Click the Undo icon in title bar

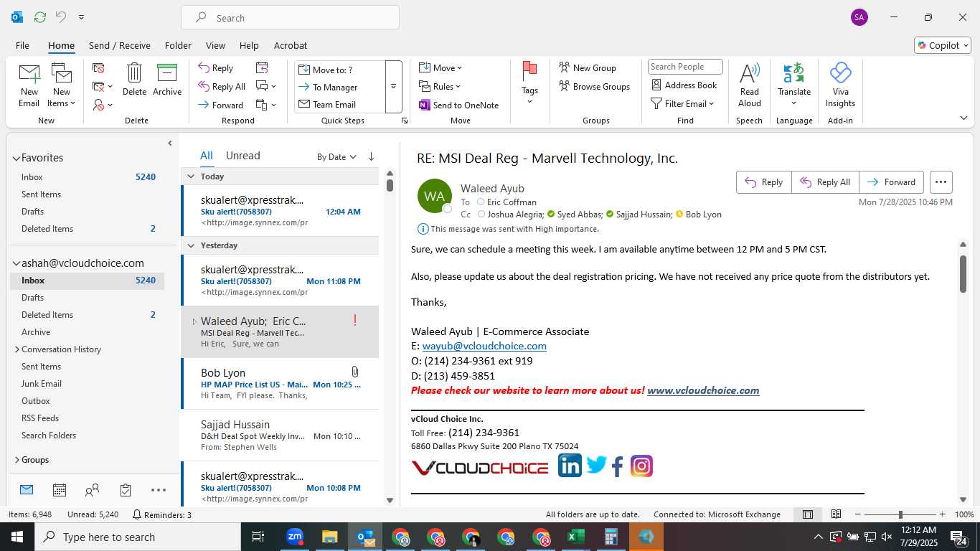tap(61, 17)
